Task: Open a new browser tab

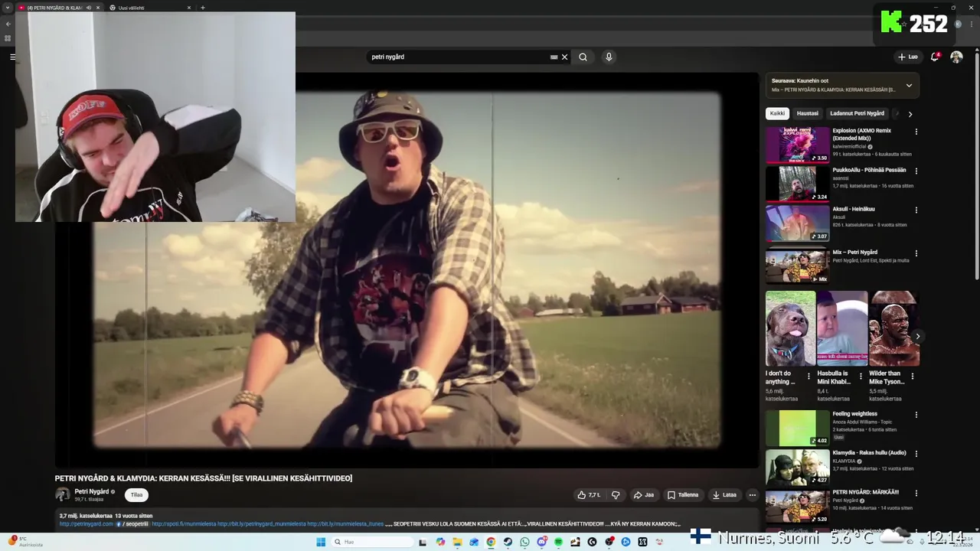Action: tap(203, 8)
